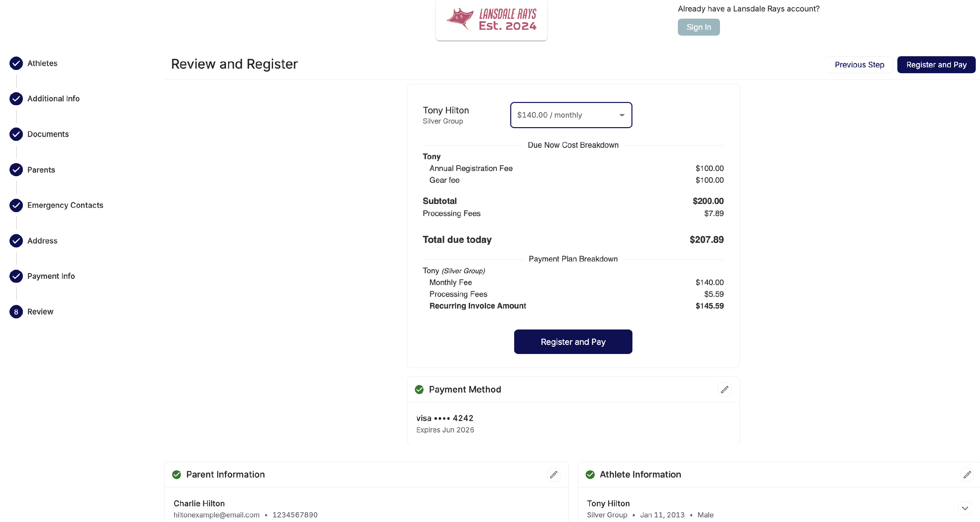This screenshot has width=980, height=522.
Task: Click the Athlete Information green check icon
Action: 590,474
